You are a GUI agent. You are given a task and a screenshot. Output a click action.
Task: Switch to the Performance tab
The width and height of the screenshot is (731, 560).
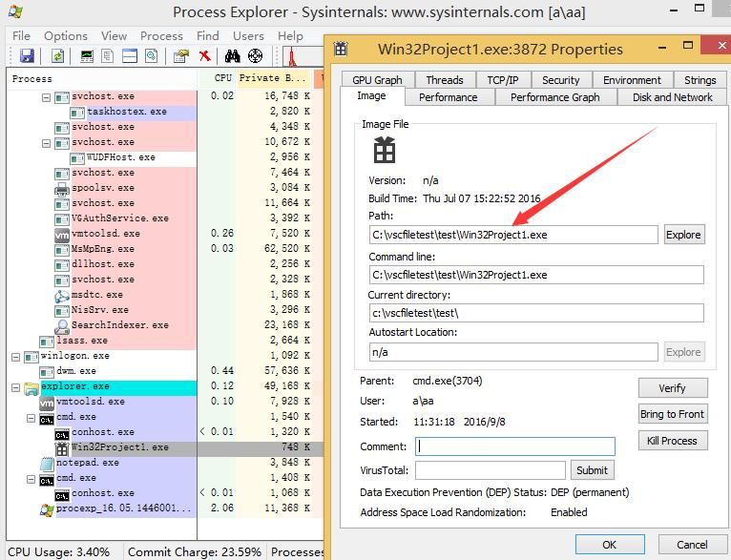pos(449,97)
